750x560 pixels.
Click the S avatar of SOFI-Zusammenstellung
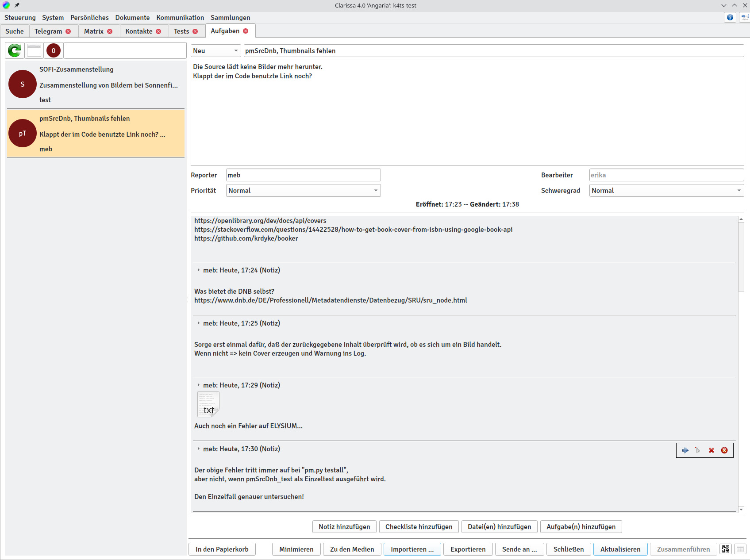[23, 84]
